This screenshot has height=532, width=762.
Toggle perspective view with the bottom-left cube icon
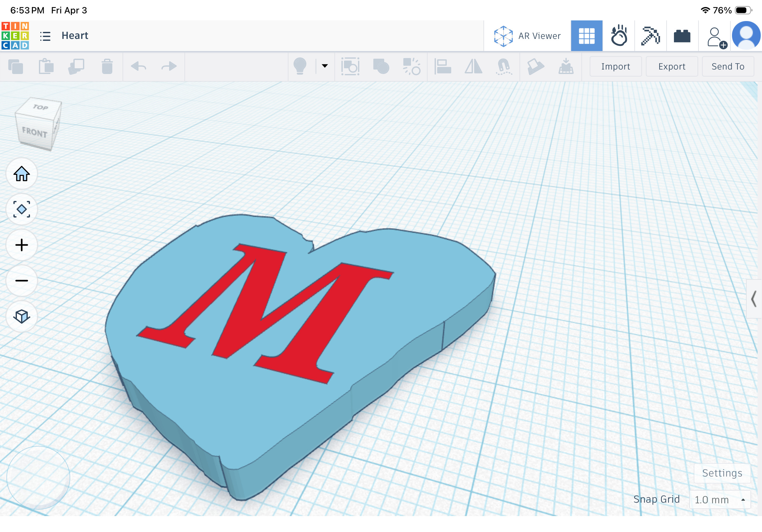tap(21, 317)
